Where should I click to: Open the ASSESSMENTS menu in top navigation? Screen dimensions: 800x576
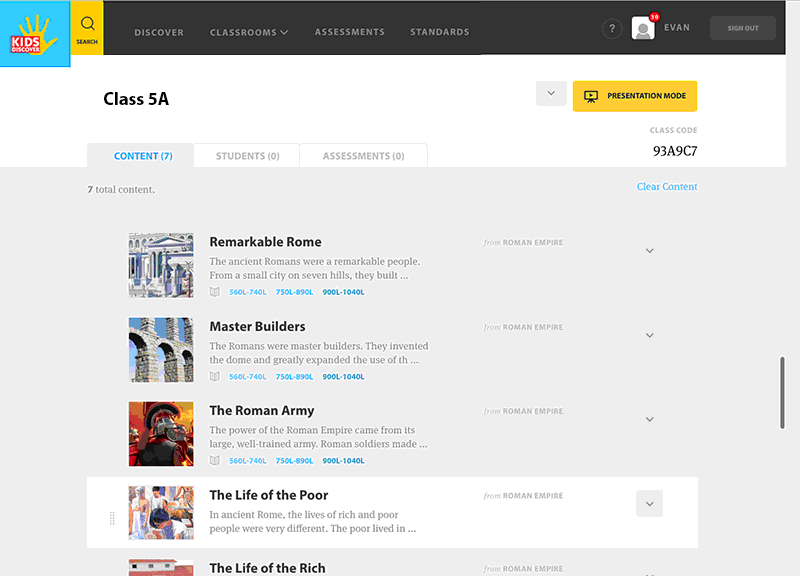349,31
